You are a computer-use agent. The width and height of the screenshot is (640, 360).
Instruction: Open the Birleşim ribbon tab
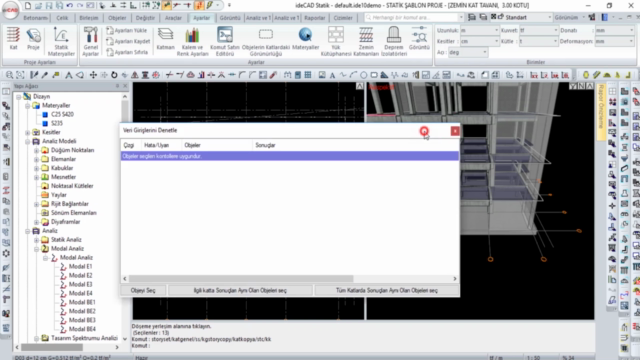click(89, 18)
